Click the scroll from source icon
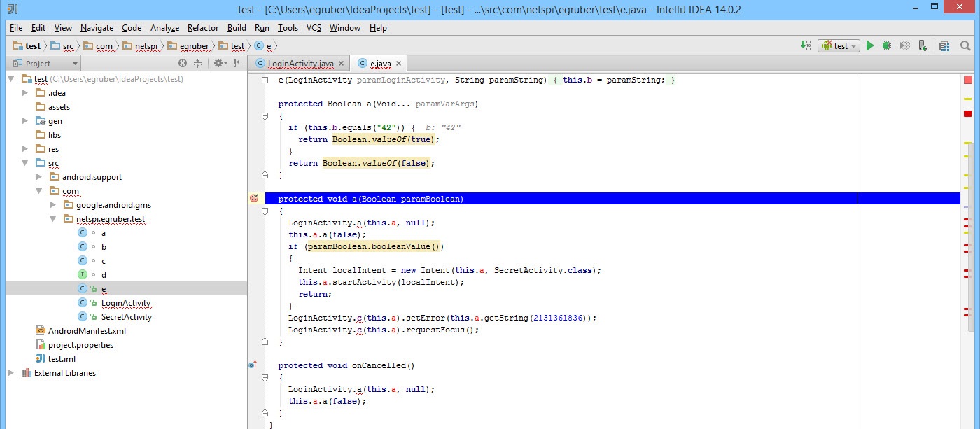 183,64
